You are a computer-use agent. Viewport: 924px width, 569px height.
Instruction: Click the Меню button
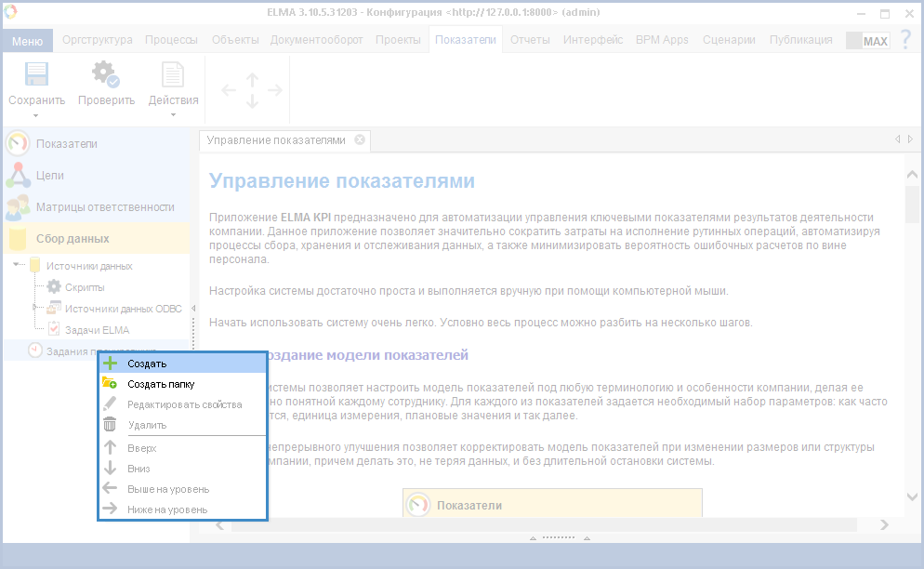27,41
